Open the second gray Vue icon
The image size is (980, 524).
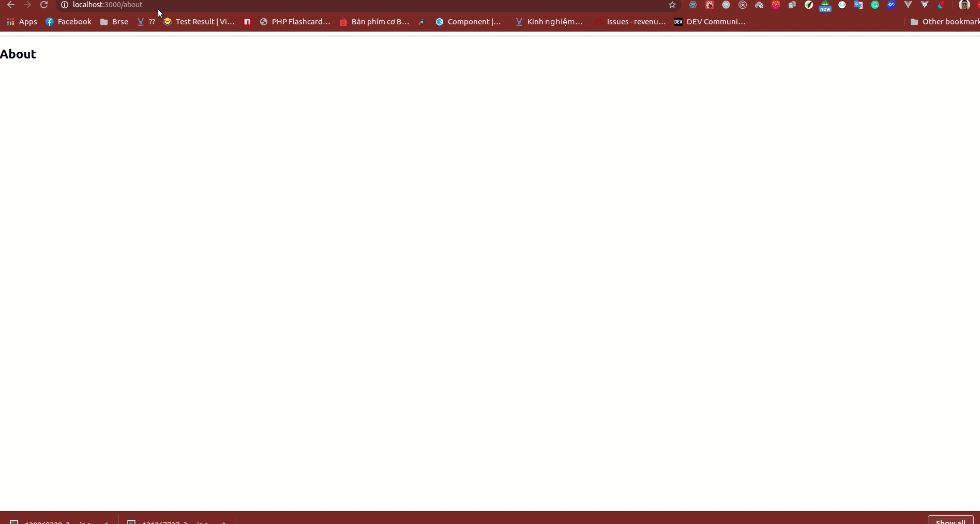click(x=925, y=5)
